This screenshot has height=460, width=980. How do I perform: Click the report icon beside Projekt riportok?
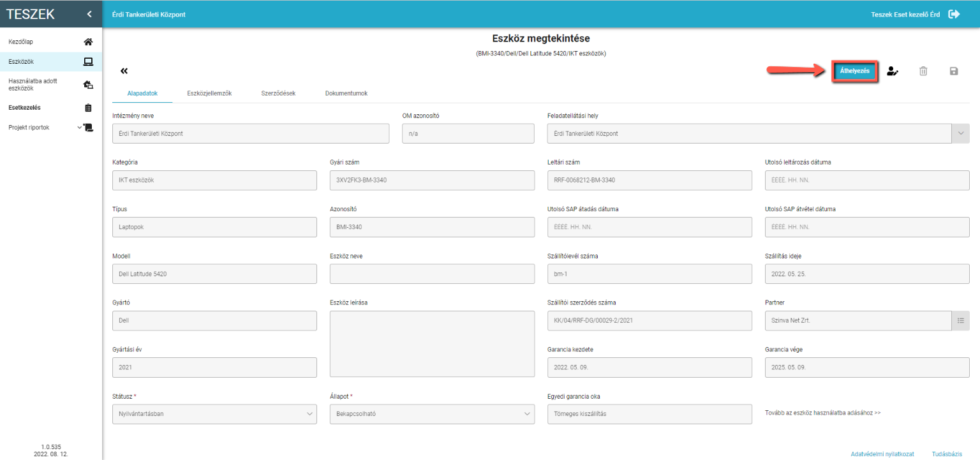click(x=89, y=128)
